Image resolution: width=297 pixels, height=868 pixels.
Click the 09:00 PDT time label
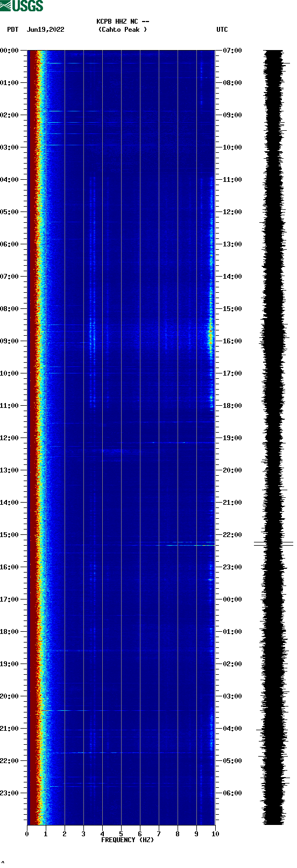(x=10, y=341)
